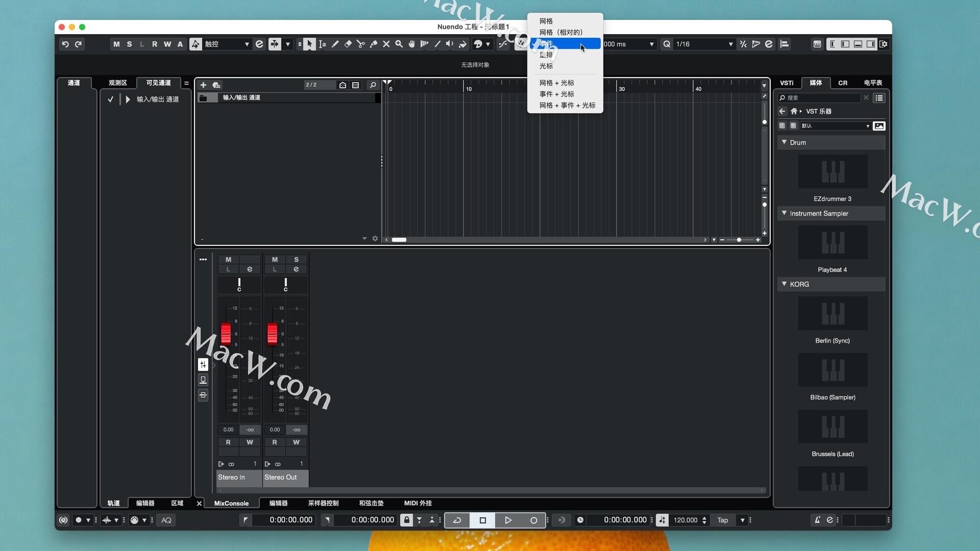The width and height of the screenshot is (980, 551).
Task: Toggle global Solo S in toolbar
Action: tap(129, 44)
